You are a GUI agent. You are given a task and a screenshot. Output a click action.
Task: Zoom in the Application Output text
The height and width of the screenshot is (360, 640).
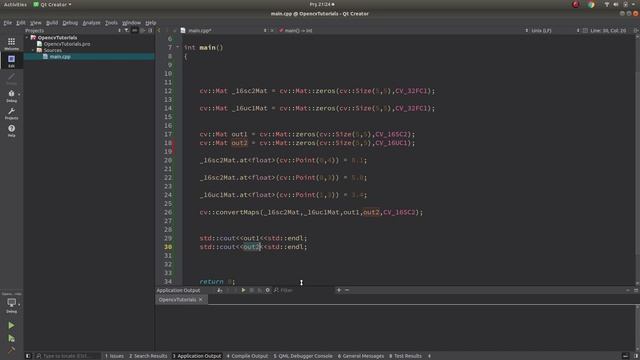click(x=338, y=290)
